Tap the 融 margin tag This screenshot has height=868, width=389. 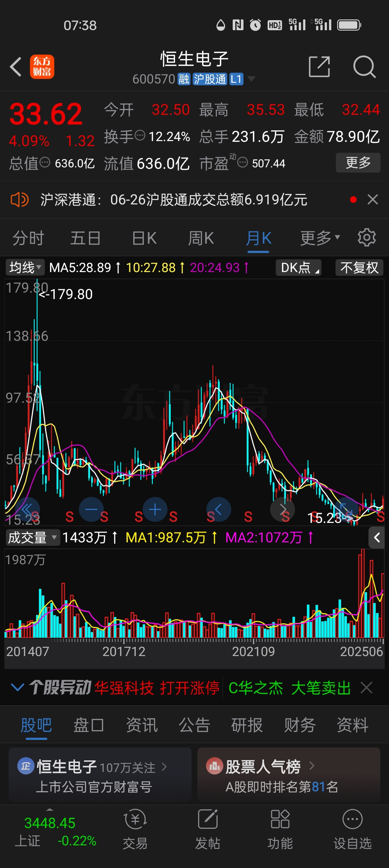tap(184, 79)
